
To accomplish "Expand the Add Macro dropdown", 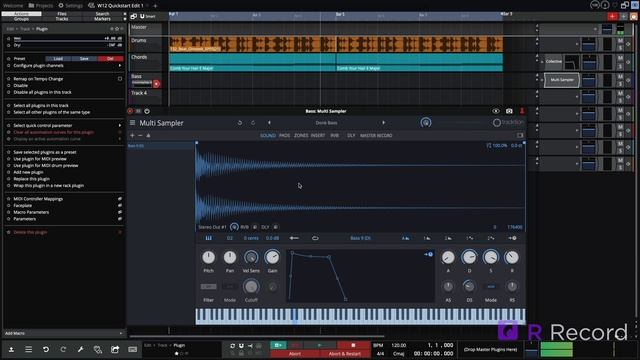I will click(x=64, y=333).
